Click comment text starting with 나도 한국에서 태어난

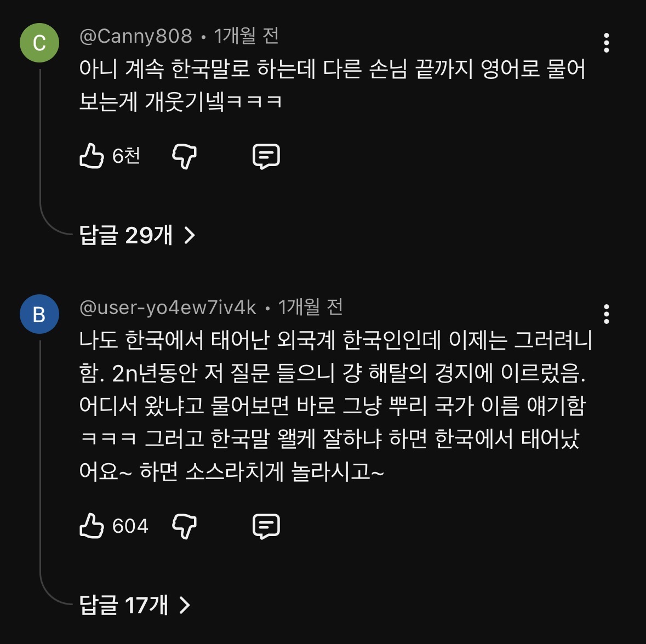(334, 406)
